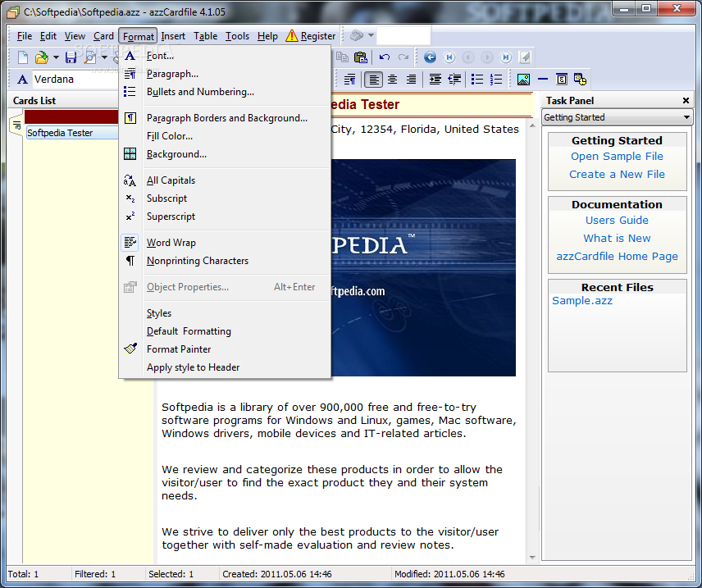
Task: Open the Table menu
Action: pyautogui.click(x=205, y=36)
